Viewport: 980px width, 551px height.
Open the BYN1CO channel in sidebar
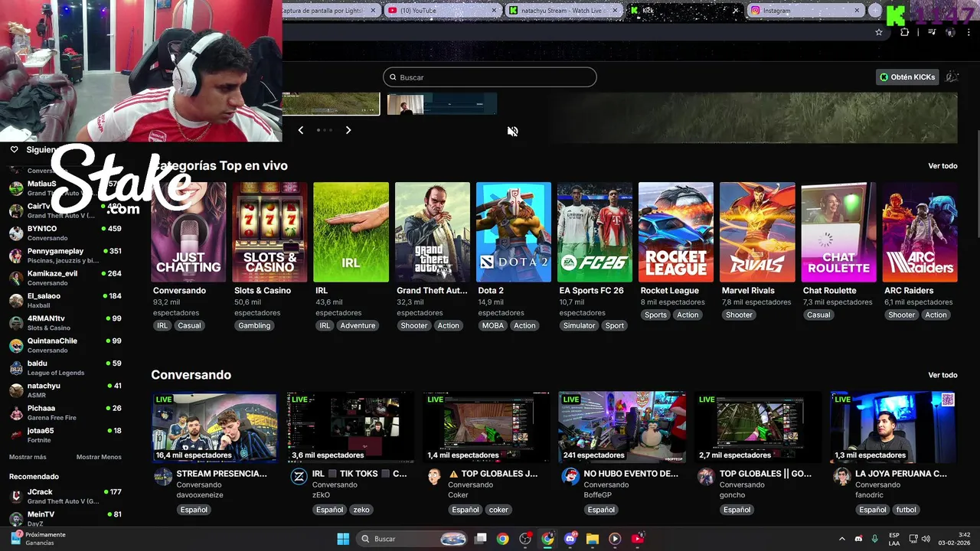[64, 233]
